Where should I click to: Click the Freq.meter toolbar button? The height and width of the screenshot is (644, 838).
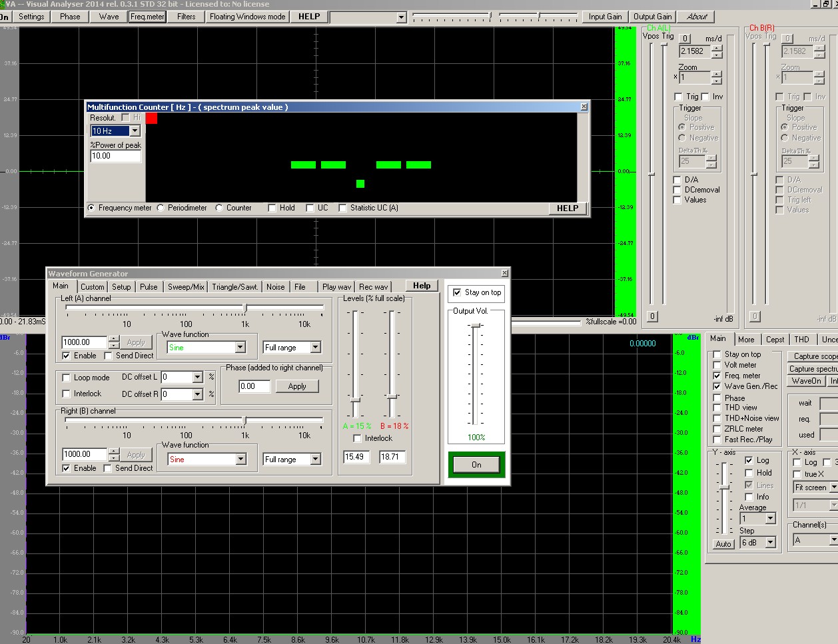click(147, 17)
